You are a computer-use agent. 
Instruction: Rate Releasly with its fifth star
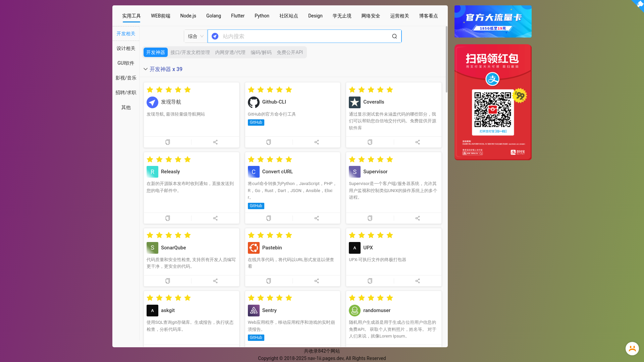[x=187, y=159]
